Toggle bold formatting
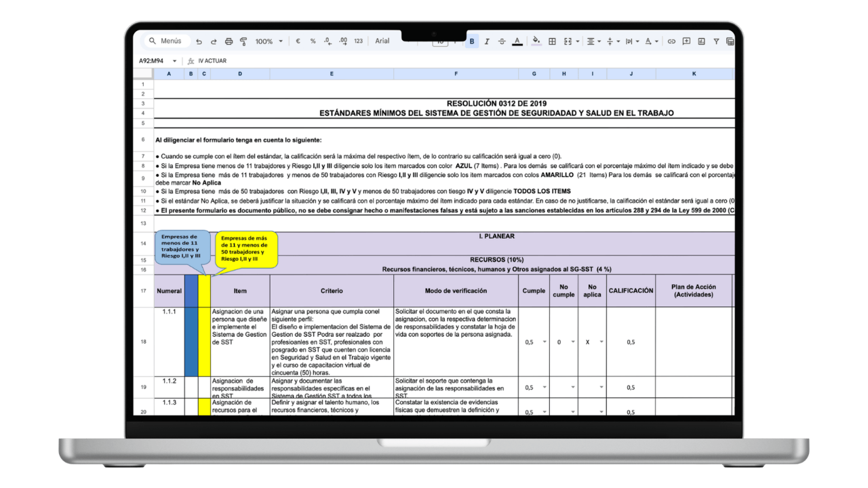The width and height of the screenshot is (868, 488). click(472, 41)
